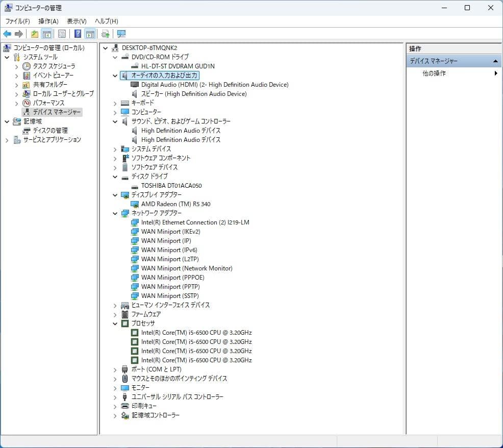
Task: Expand the キーボード category
Action: coord(114,103)
